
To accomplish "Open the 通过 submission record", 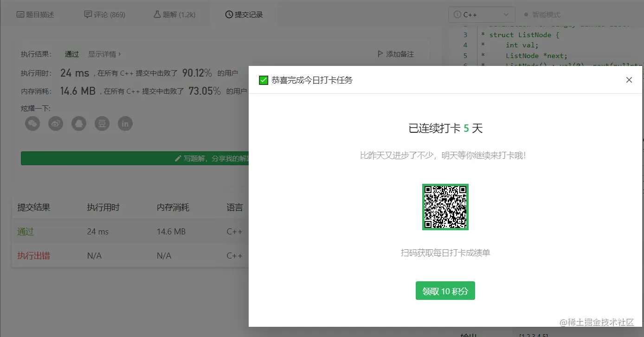I will pyautogui.click(x=26, y=231).
